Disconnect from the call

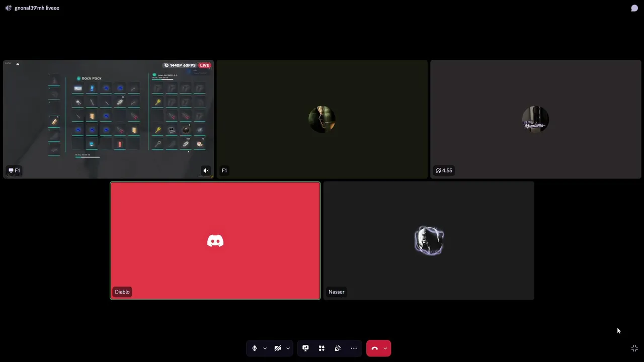click(374, 348)
